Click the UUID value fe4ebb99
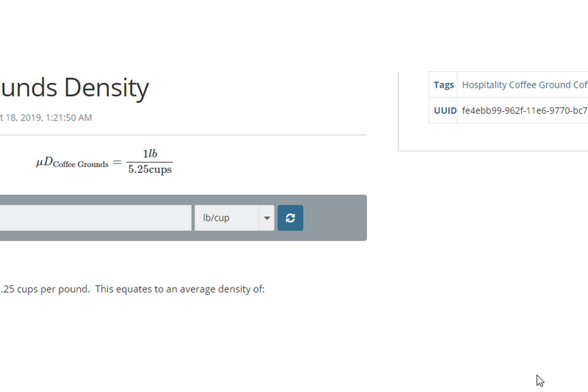The height and width of the screenshot is (392, 588). pos(524,110)
